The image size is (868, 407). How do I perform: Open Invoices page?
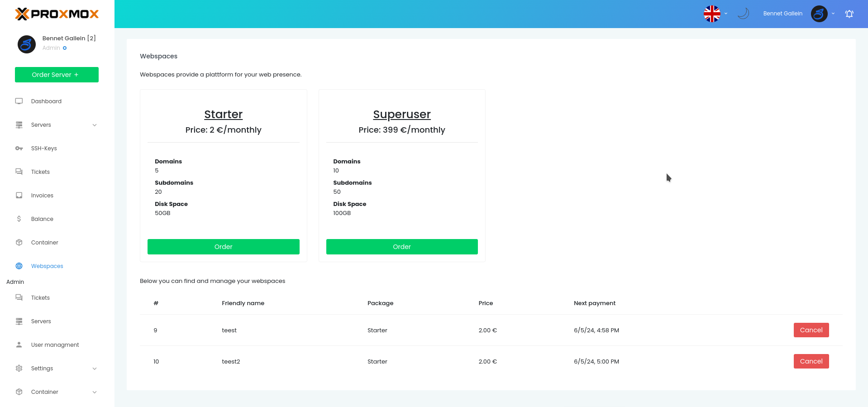pyautogui.click(x=42, y=196)
